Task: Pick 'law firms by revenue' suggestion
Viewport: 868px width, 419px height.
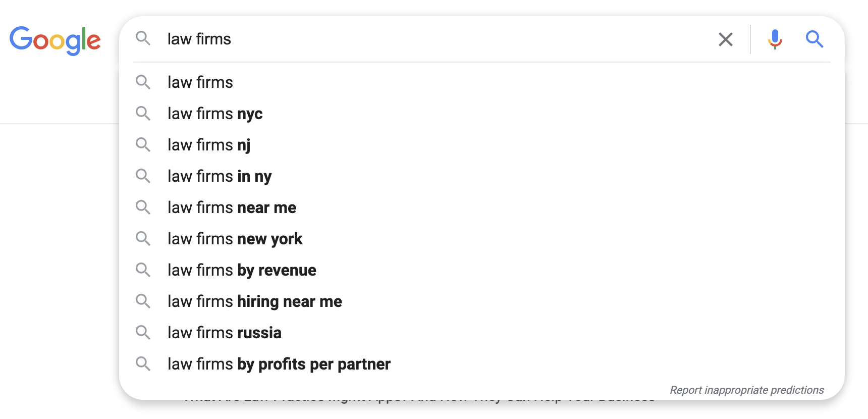Action: coord(242,270)
